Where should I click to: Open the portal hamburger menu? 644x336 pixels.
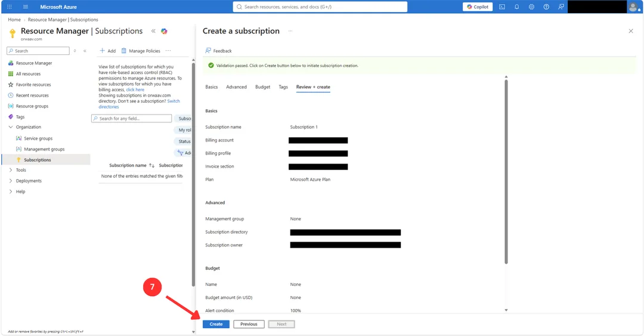point(26,7)
